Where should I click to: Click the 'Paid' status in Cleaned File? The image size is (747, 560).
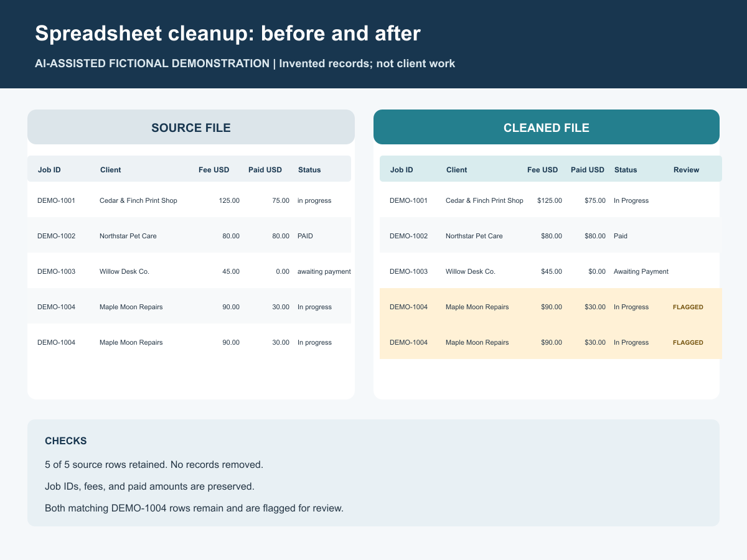tap(621, 236)
